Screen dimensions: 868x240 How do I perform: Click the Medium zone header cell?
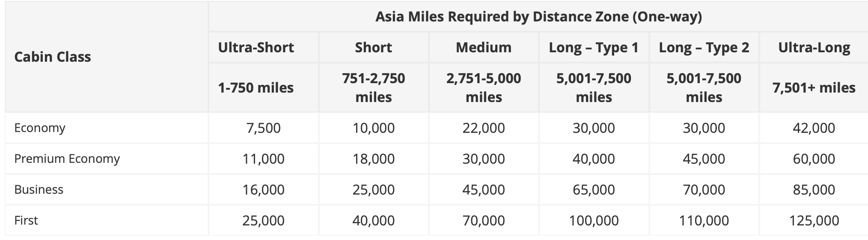pos(484,48)
